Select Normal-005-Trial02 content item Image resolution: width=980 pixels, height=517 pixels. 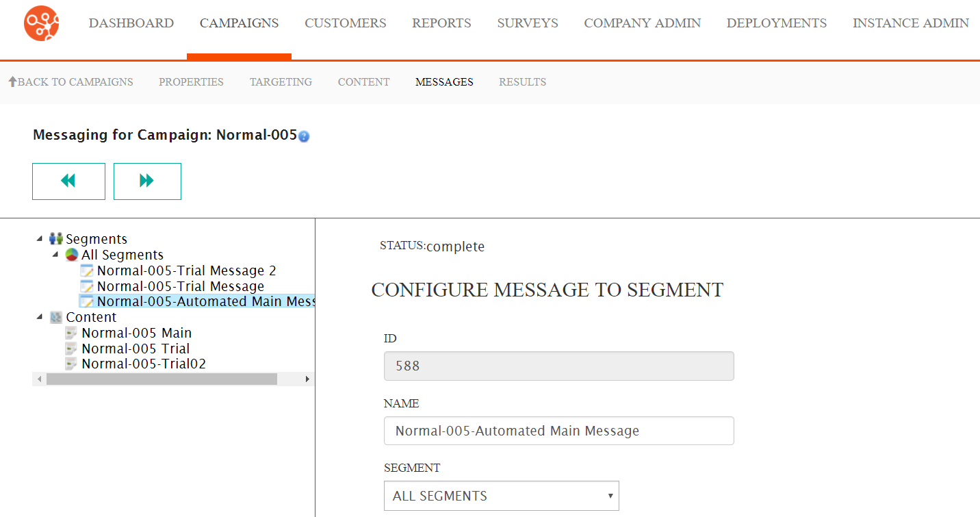pyautogui.click(x=144, y=364)
